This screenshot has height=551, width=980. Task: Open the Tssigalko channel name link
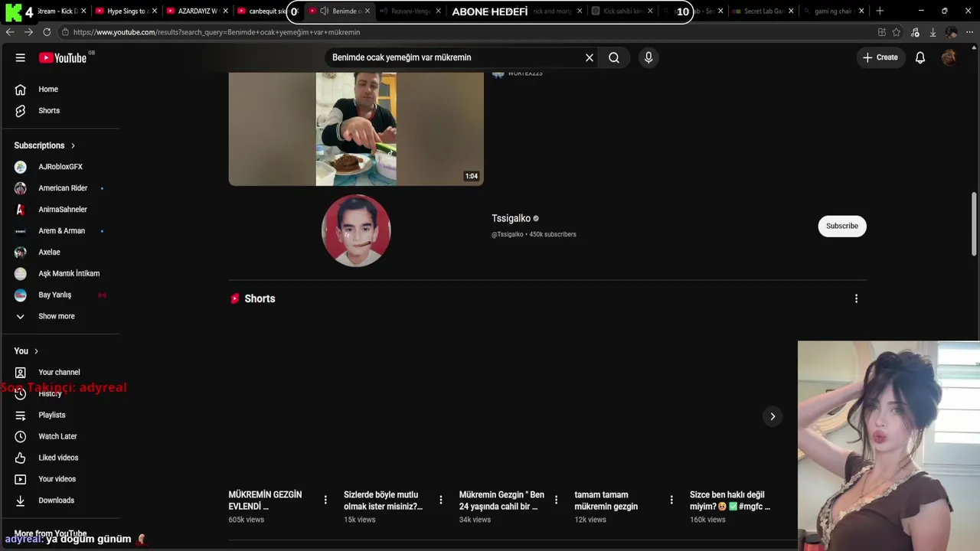tap(511, 219)
